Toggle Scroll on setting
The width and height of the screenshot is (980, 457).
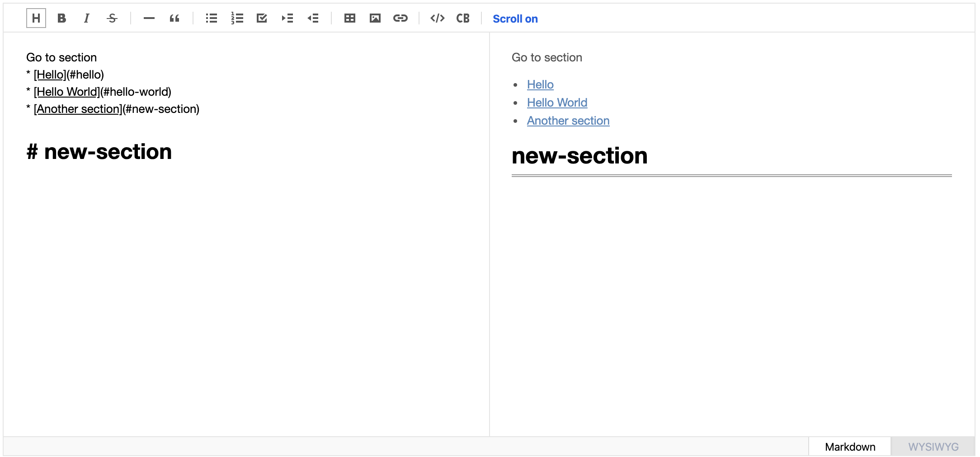[x=515, y=19]
